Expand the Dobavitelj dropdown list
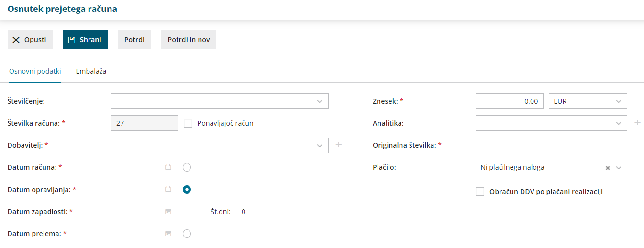Screen dimensions: 644x248 319,145
